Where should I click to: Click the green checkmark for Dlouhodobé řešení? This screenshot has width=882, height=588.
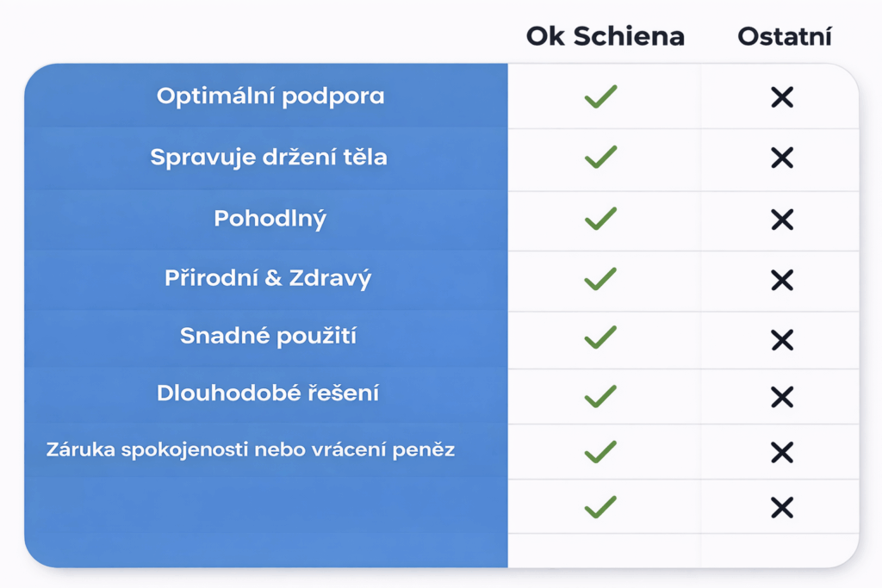point(600,396)
